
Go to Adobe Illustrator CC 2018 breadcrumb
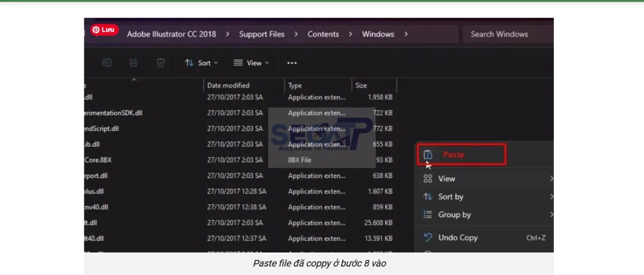[x=171, y=34]
